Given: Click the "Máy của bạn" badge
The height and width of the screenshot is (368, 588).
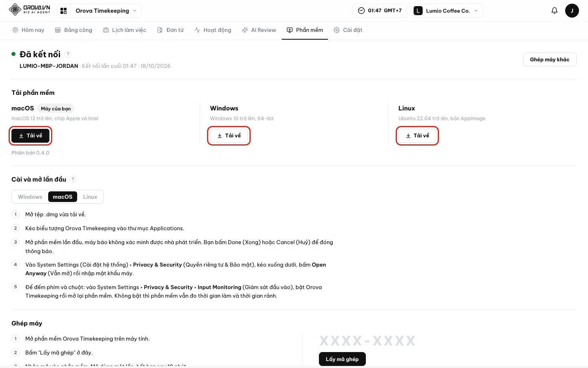Looking at the screenshot, I should (x=56, y=108).
